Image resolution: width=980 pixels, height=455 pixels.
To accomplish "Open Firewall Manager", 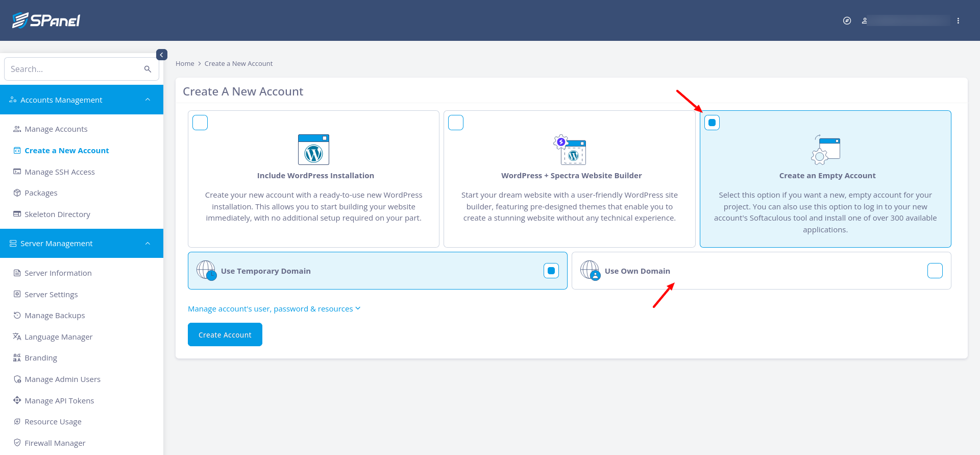I will click(x=55, y=443).
